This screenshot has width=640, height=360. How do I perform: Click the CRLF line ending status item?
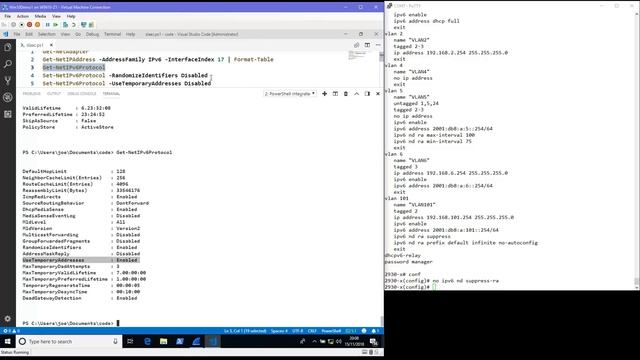[312, 331]
